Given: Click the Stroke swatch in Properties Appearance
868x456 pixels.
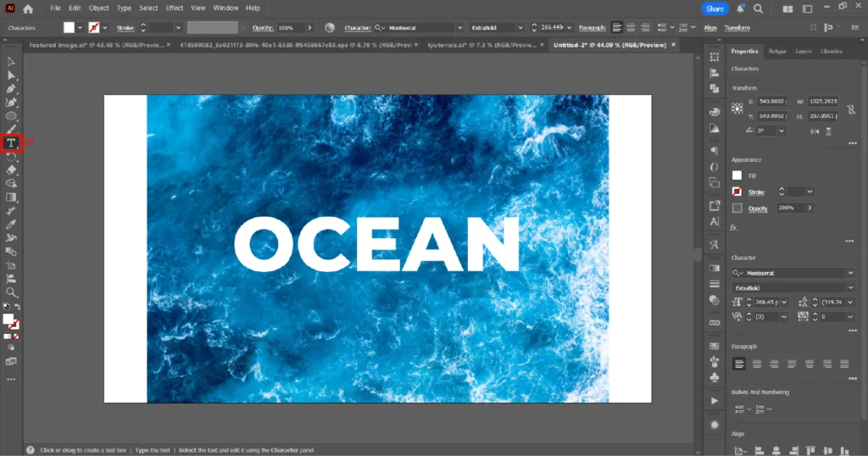Looking at the screenshot, I should (x=737, y=192).
